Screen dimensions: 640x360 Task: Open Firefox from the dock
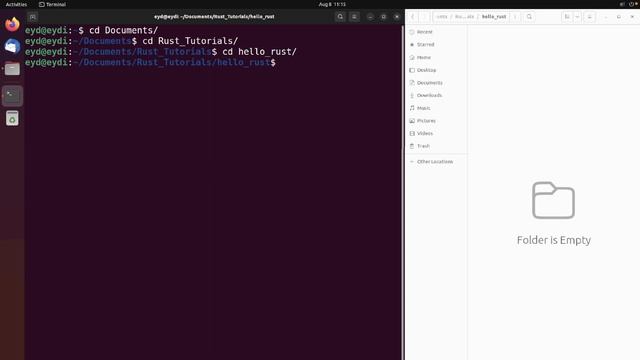pos(12,24)
